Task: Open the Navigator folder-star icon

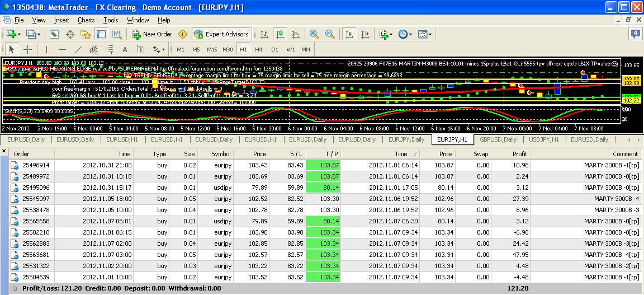Action: (x=86, y=34)
